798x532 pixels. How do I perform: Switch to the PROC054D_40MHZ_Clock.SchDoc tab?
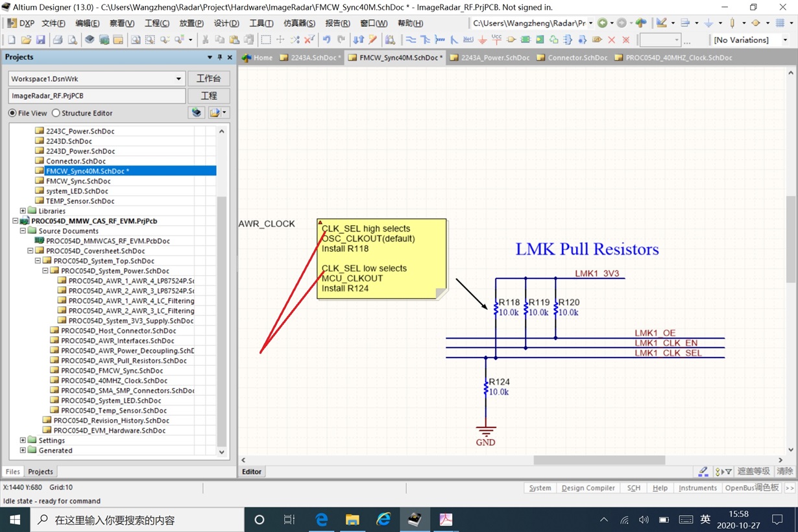coord(673,58)
